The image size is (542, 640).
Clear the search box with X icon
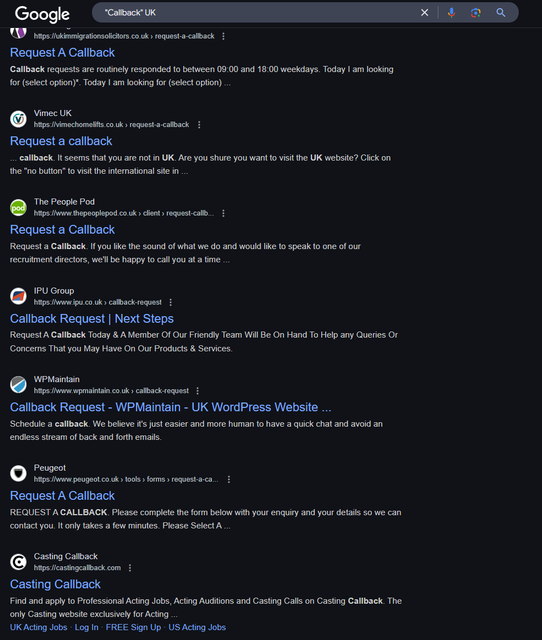(x=424, y=13)
